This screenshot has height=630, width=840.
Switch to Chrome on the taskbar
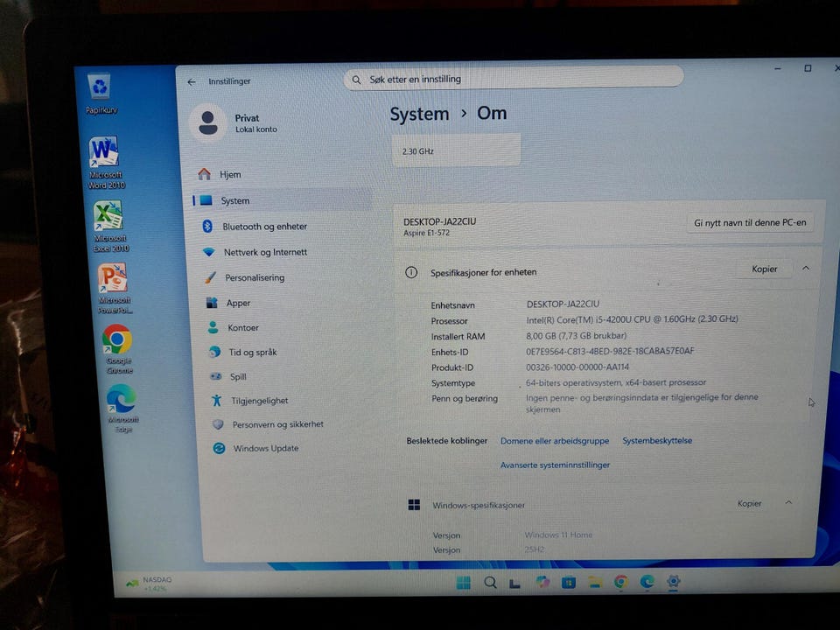pyautogui.click(x=621, y=582)
